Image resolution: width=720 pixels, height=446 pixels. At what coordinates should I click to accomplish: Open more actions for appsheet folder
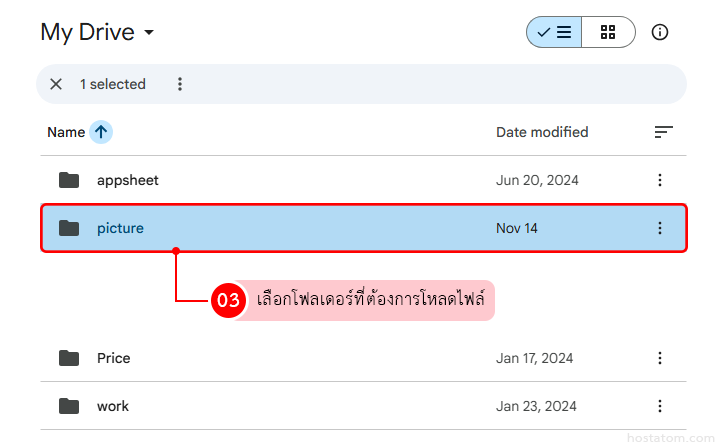660,180
